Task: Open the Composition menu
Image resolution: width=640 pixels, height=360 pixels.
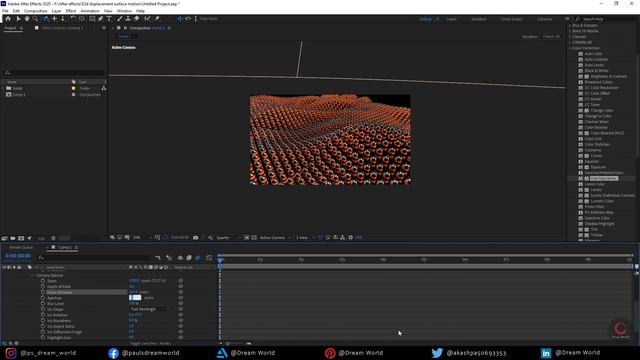Action: tap(36, 11)
